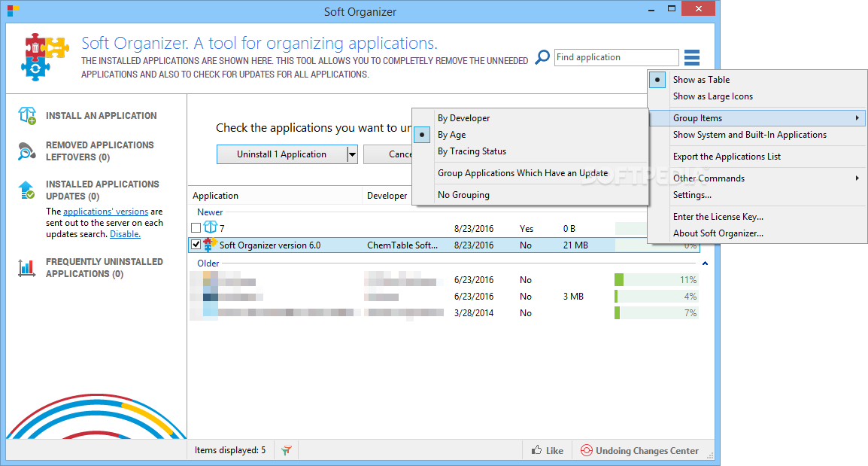Collapse the Newer group header
Screen dimensions: 868x466
[x=210, y=212]
